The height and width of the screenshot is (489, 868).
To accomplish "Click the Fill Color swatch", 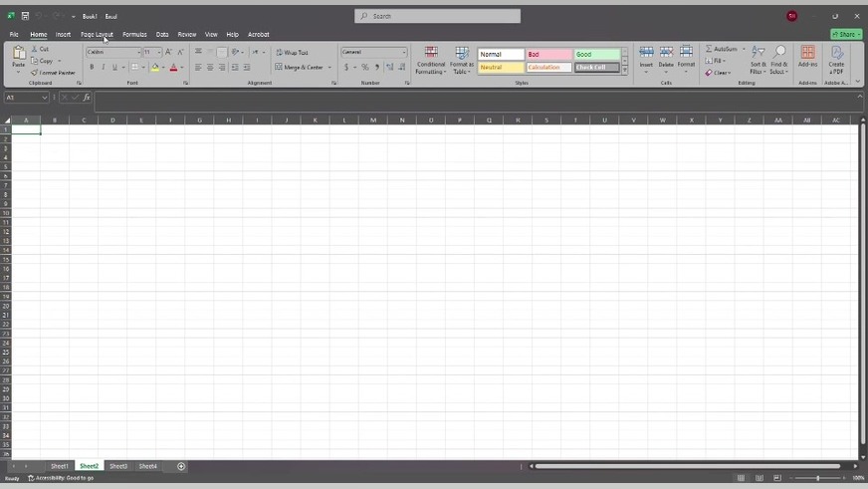I will (155, 67).
